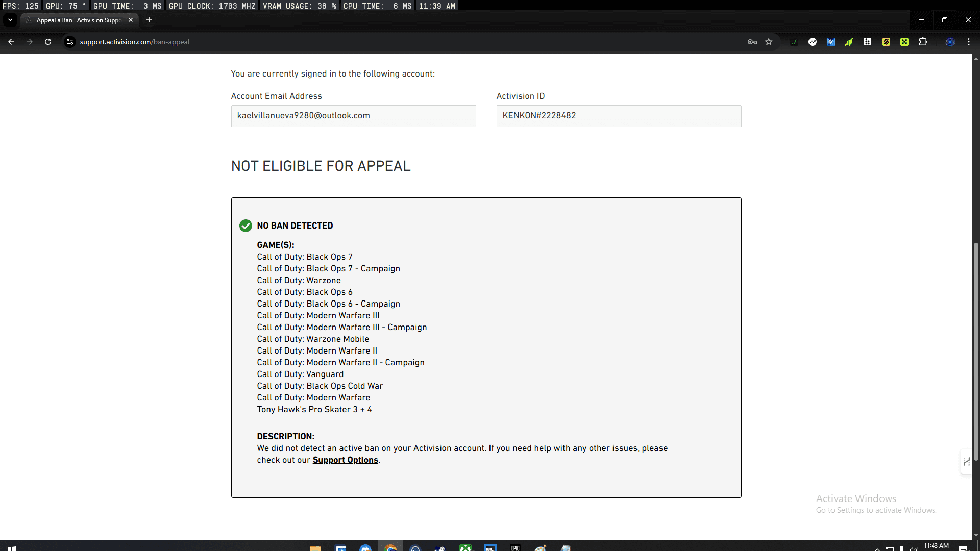
Task: Open Chrome three-dot menu
Action: pyautogui.click(x=969, y=42)
